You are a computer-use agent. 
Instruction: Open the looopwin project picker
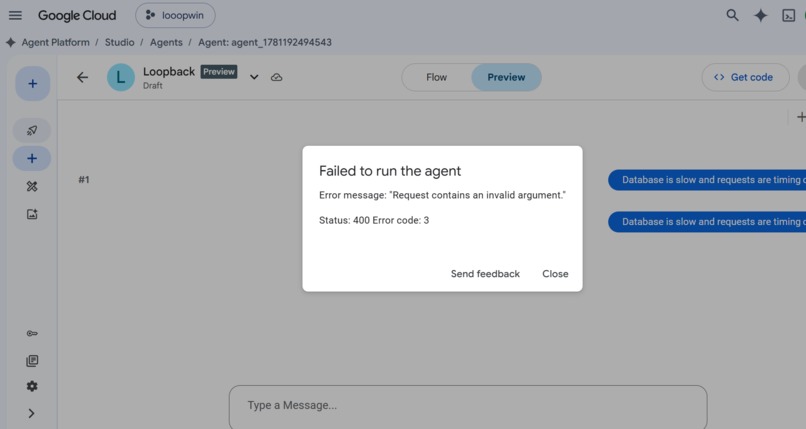tap(175, 15)
